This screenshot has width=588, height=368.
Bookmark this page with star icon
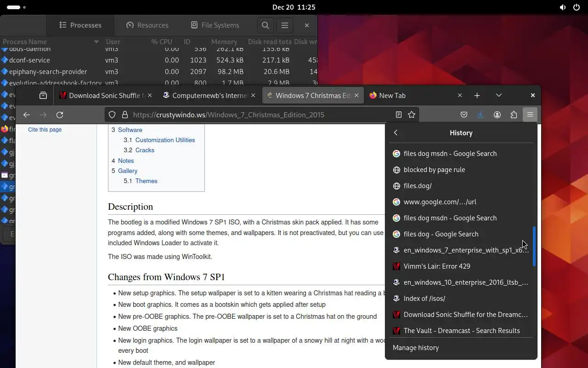click(412, 115)
